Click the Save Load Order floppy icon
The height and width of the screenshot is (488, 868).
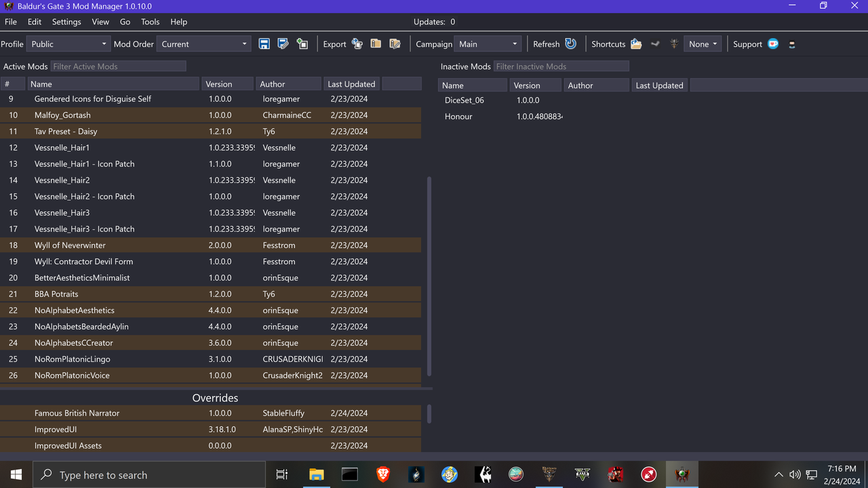tap(264, 44)
